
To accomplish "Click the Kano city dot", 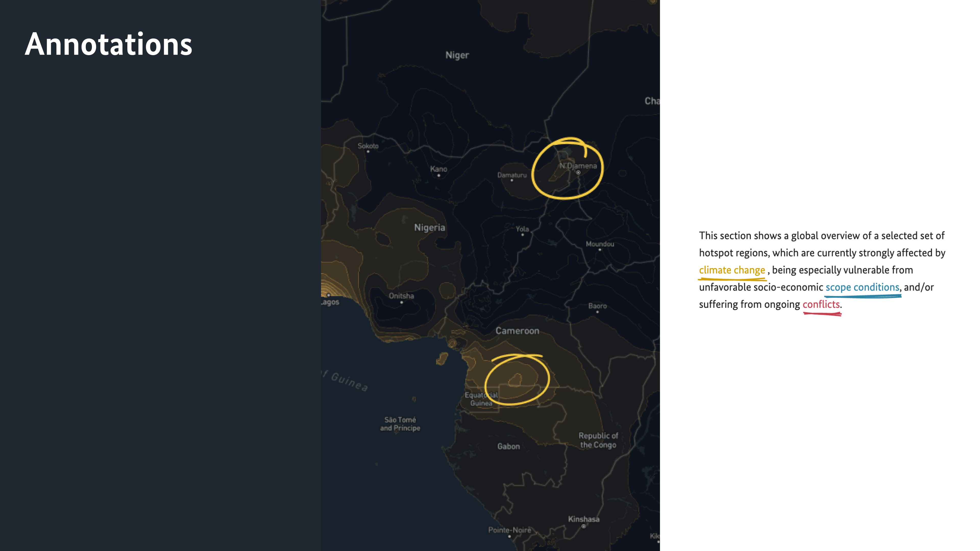I will pyautogui.click(x=439, y=176).
